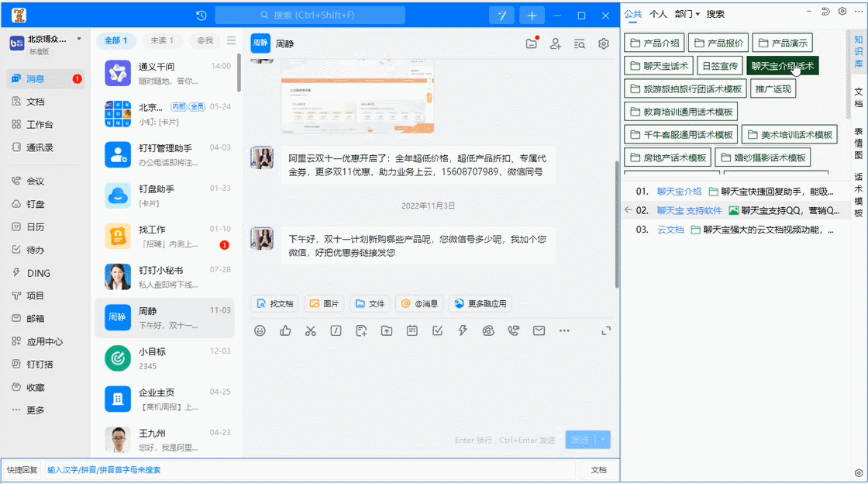The width and height of the screenshot is (868, 484).
Task: Open the 钉钉小秘书 conversation
Action: pyautogui.click(x=166, y=277)
